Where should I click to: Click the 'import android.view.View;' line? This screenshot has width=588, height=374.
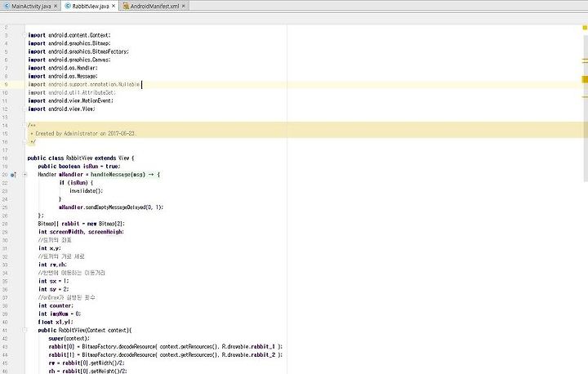(62, 109)
